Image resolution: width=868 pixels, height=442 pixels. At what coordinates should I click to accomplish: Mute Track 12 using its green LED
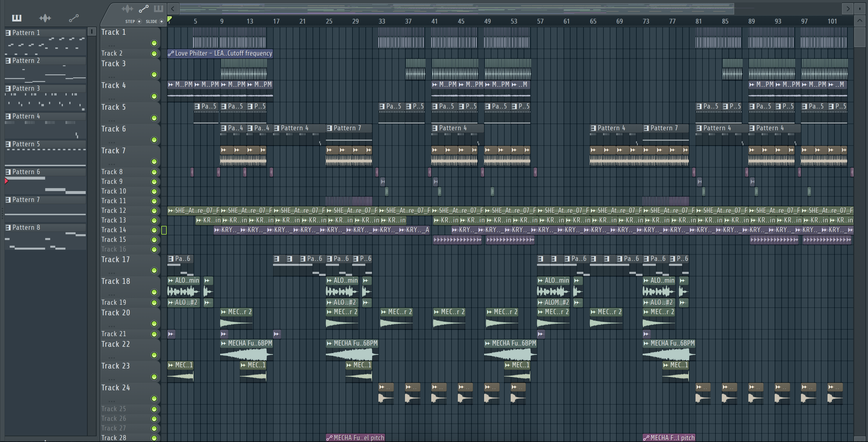[154, 210]
